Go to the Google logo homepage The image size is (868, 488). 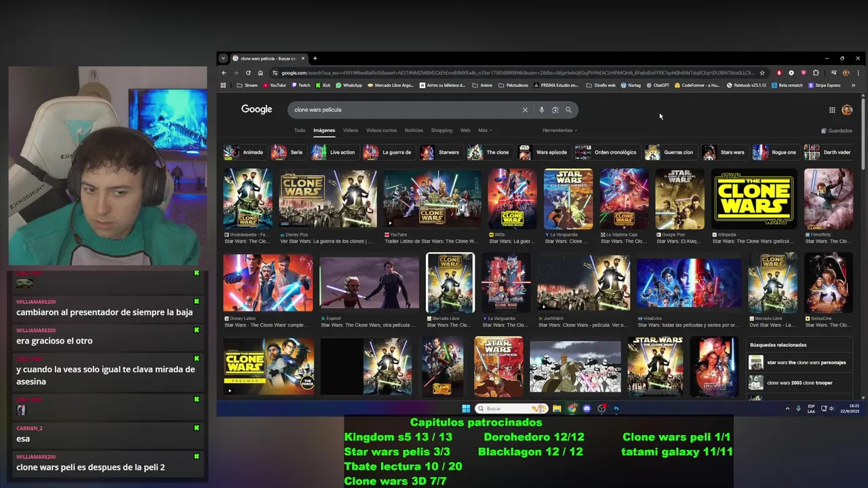[x=256, y=109]
